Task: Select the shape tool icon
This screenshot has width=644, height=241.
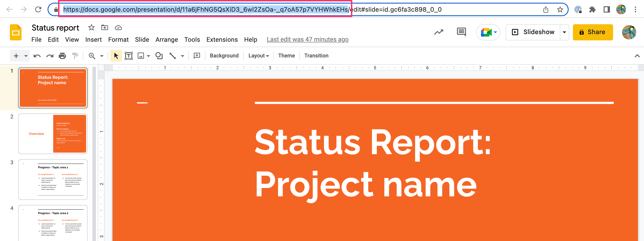Action: coord(159,56)
